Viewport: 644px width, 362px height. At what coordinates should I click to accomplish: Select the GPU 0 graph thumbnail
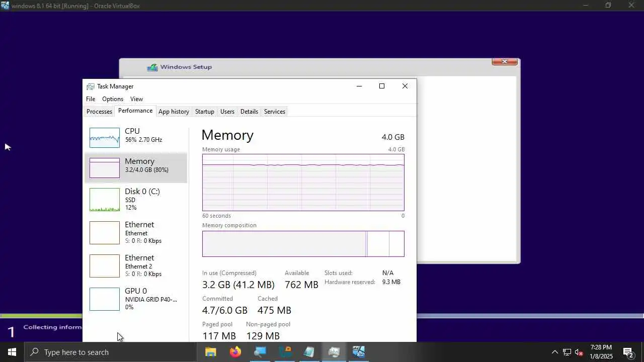click(x=105, y=299)
